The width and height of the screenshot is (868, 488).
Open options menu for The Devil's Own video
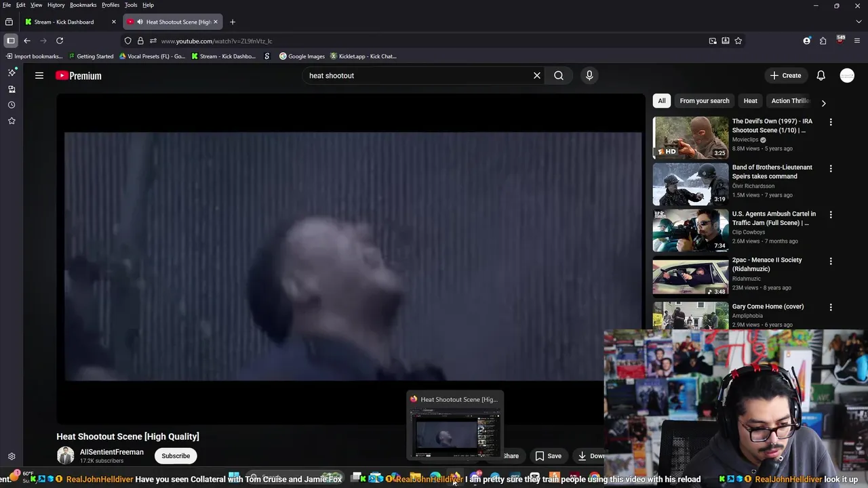(831, 122)
